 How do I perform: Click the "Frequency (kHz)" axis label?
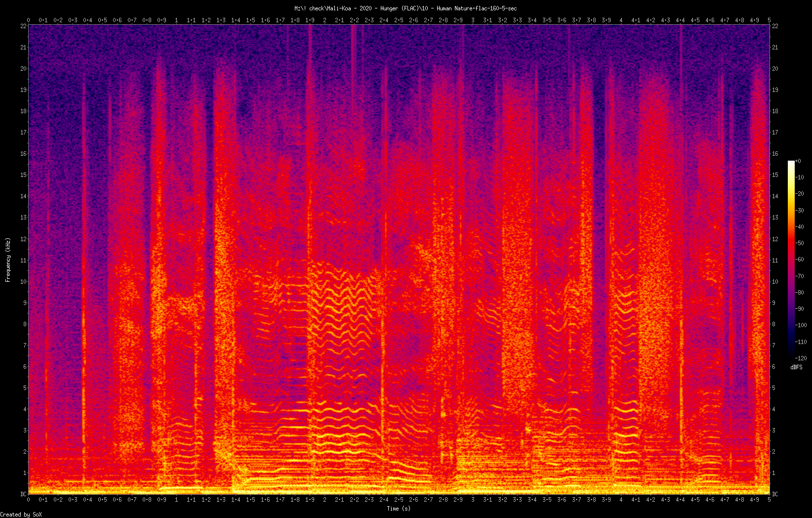coord(8,260)
